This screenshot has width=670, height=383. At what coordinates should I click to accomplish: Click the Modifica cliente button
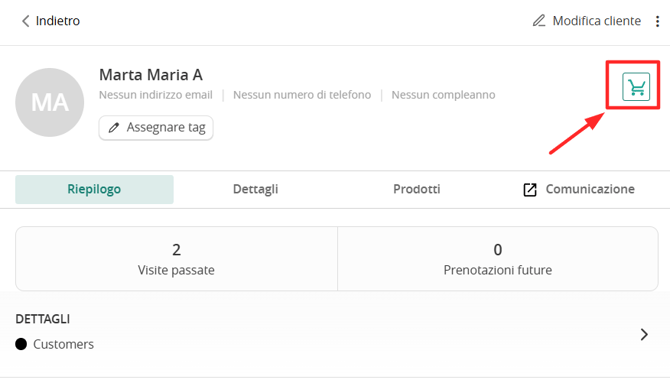(x=587, y=21)
